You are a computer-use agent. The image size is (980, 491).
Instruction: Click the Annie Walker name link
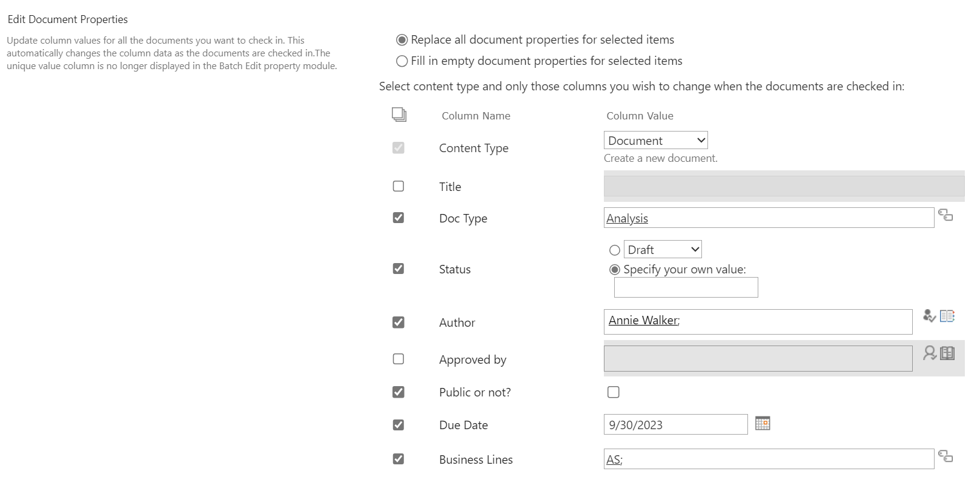point(643,321)
